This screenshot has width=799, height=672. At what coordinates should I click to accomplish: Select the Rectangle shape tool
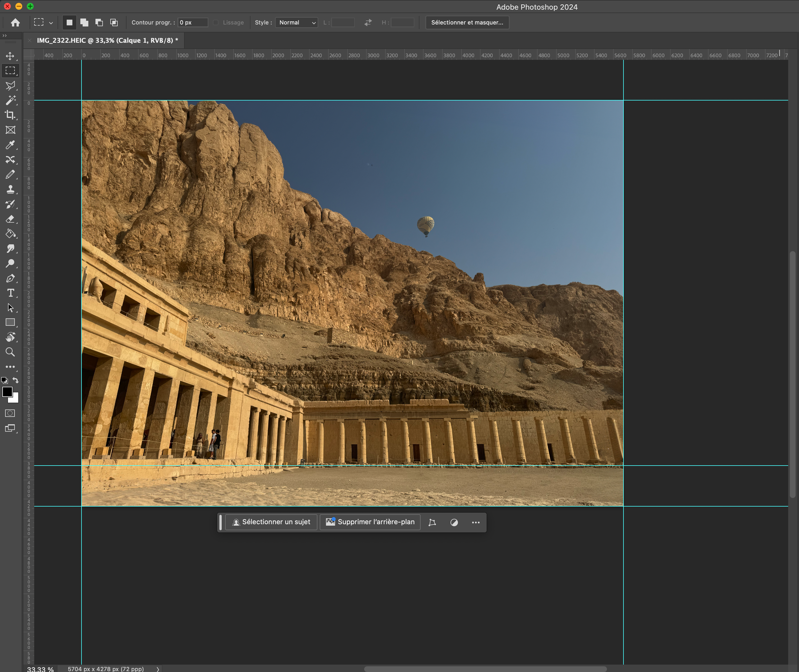tap(10, 322)
